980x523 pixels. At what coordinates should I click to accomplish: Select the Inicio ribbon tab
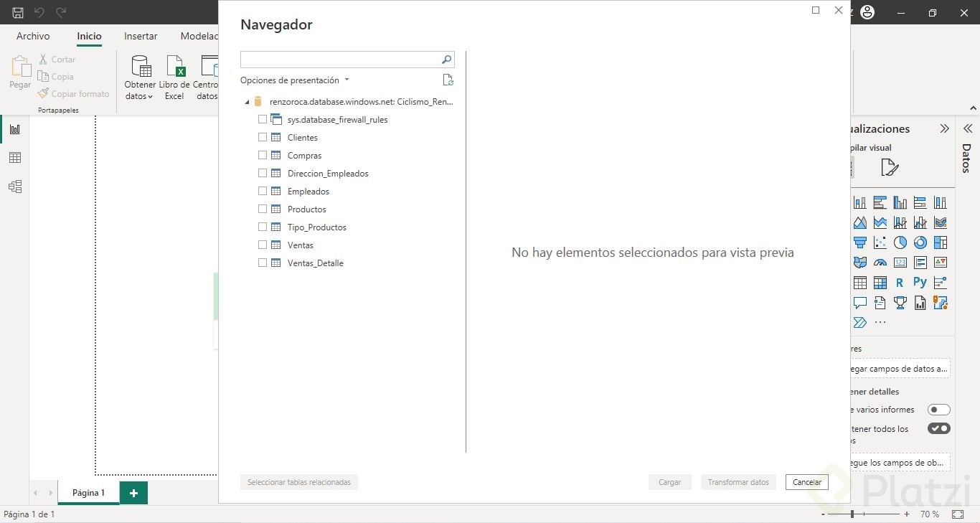(x=90, y=36)
